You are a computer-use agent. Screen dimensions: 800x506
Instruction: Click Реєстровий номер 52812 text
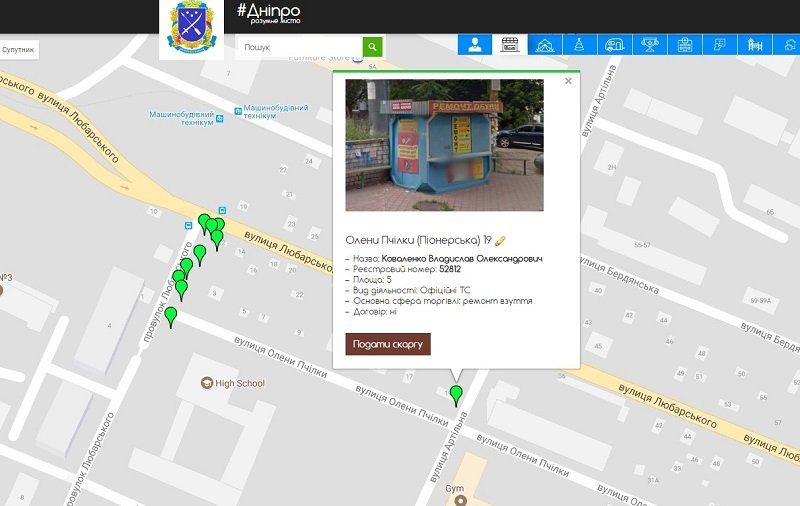[407, 269]
